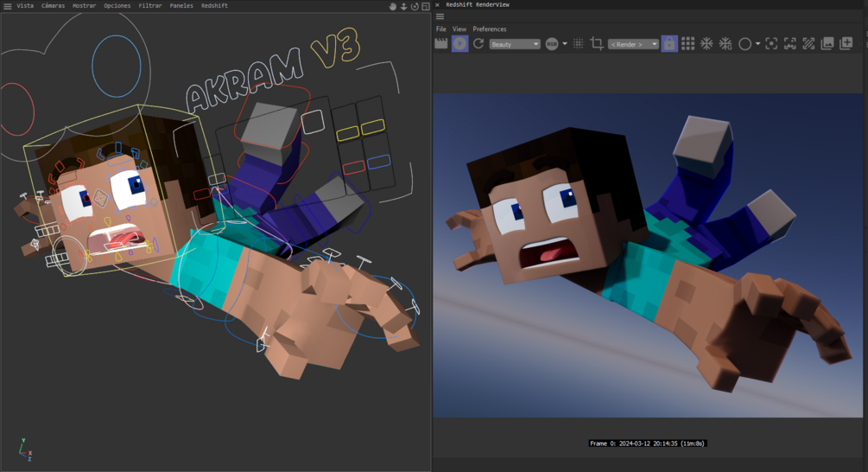Open the Filtrar menu
Image resolution: width=868 pixels, height=472 pixels.
pos(150,5)
